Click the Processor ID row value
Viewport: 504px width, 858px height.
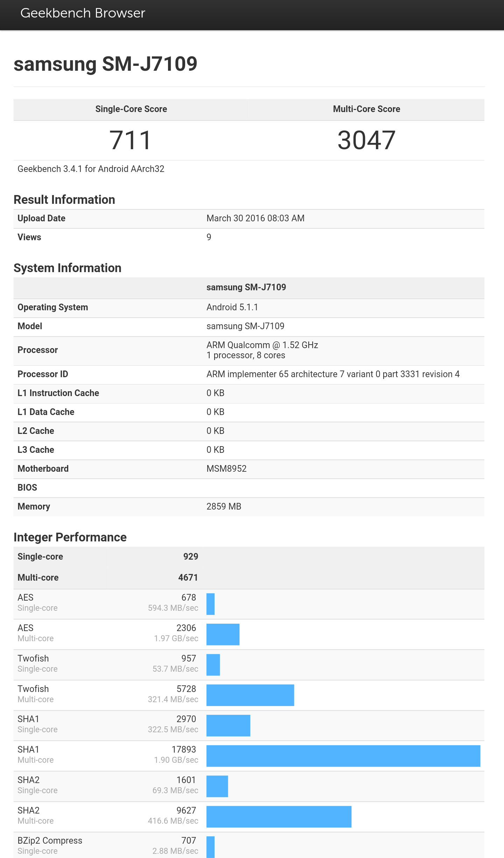tap(333, 374)
